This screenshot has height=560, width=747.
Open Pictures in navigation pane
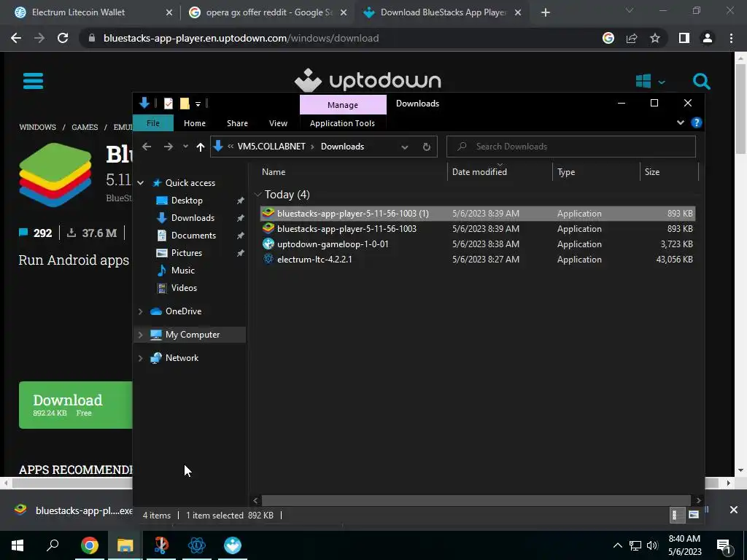pos(186,253)
